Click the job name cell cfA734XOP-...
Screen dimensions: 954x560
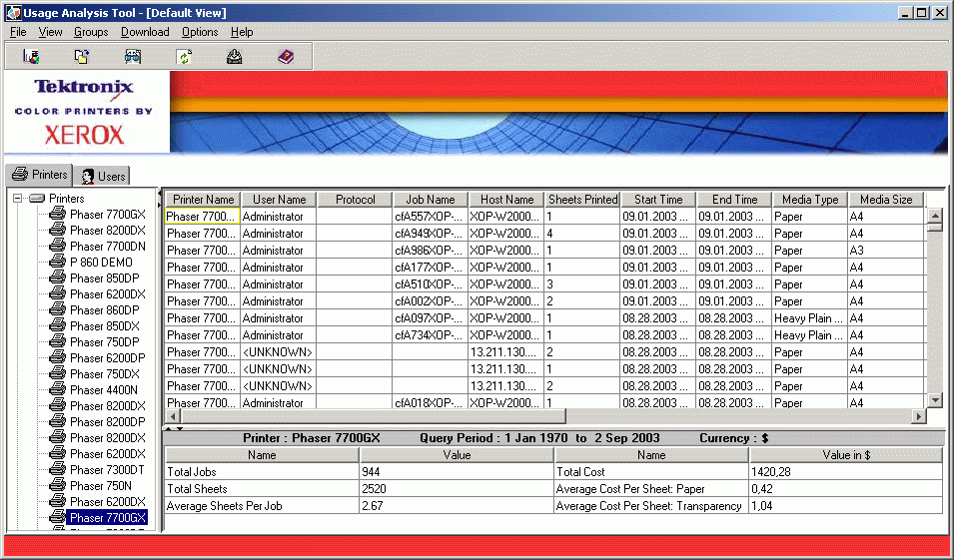[x=431, y=335]
